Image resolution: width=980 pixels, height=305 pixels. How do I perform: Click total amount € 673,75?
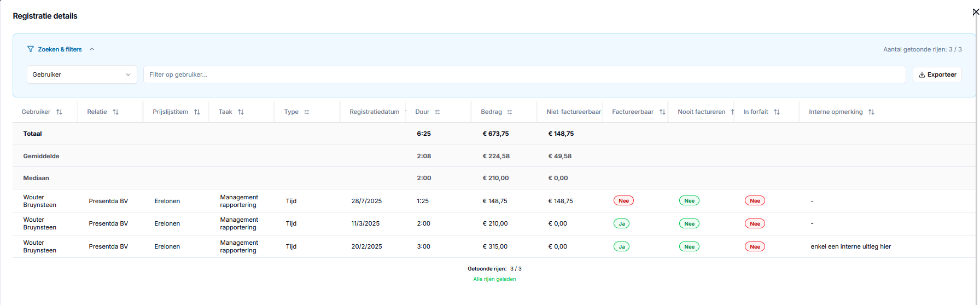pos(495,134)
